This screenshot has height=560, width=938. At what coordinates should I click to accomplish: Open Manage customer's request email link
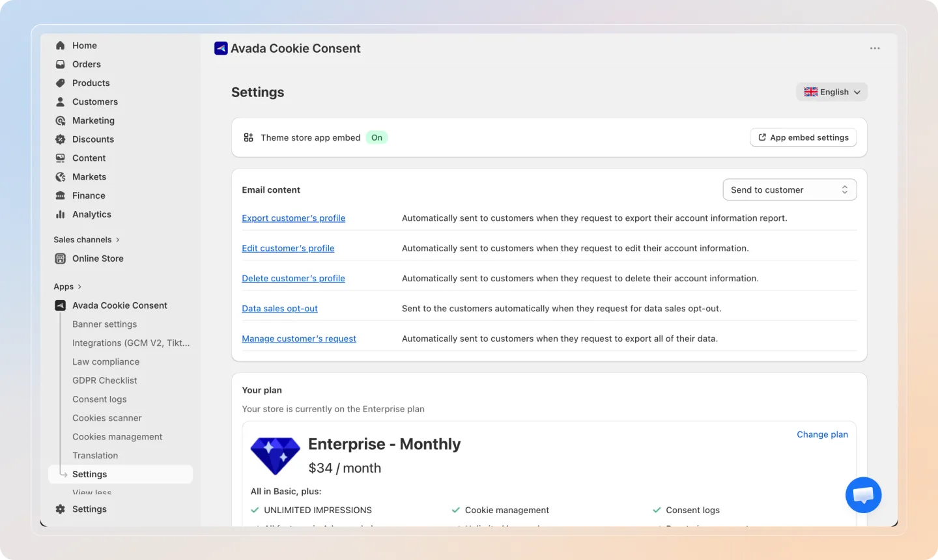[299, 339]
